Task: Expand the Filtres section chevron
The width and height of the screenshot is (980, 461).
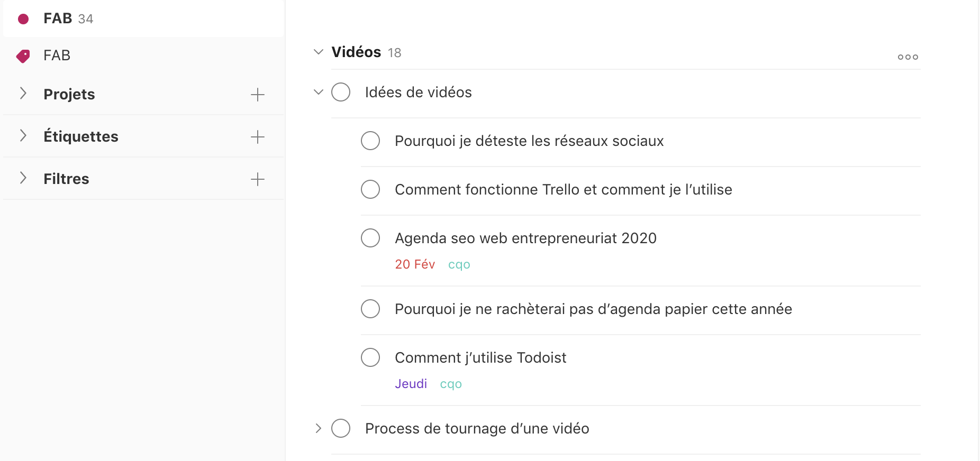Action: point(23,178)
